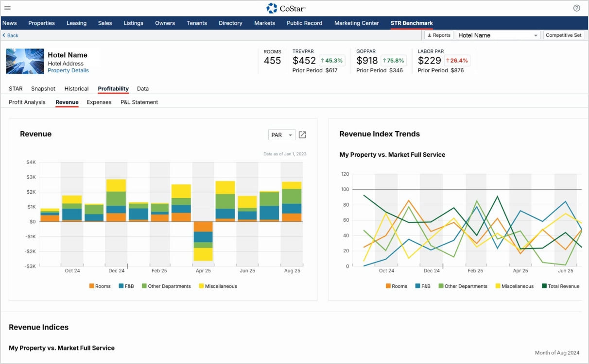Select the Historical tab
Screen dimensions: 589x364
[76, 89]
